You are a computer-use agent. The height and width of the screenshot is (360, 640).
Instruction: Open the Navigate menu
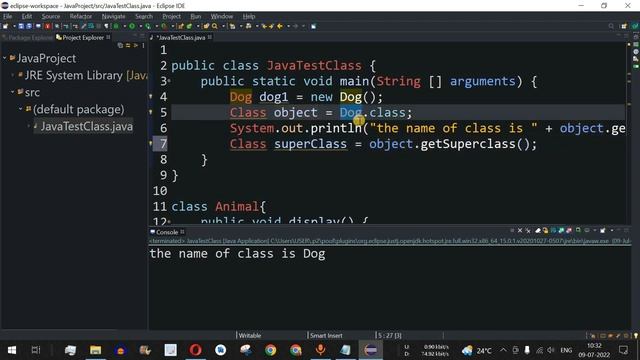pos(113,16)
